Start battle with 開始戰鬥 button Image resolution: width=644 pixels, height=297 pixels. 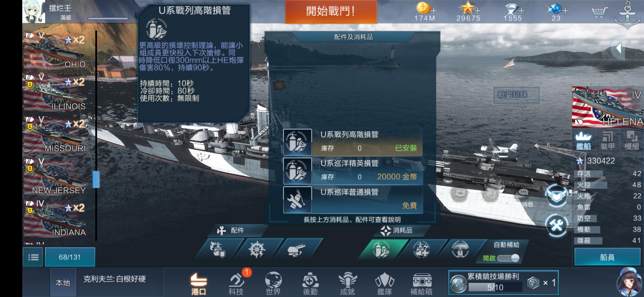(331, 12)
